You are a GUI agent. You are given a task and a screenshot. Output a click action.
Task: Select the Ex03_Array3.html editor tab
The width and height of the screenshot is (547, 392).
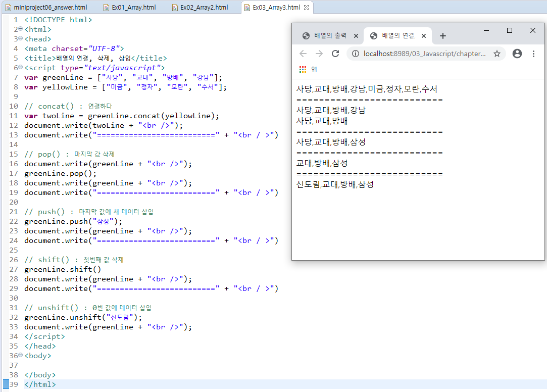click(x=276, y=7)
